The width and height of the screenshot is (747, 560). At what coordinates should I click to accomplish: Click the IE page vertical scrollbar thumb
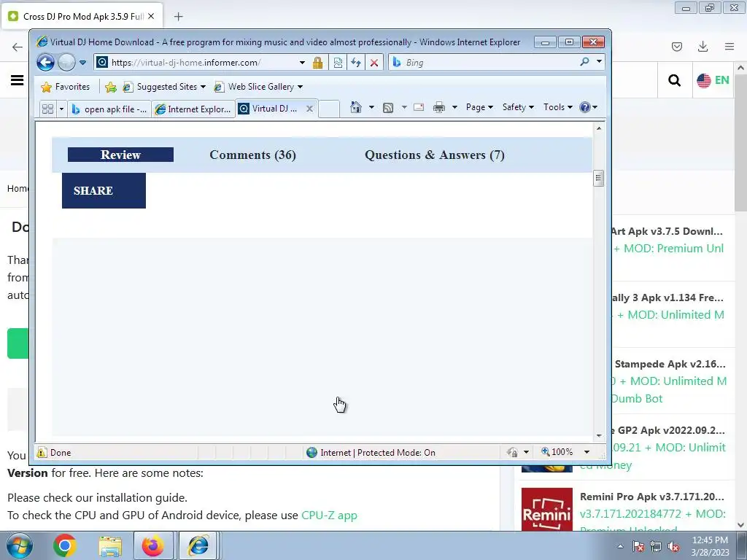tap(599, 178)
